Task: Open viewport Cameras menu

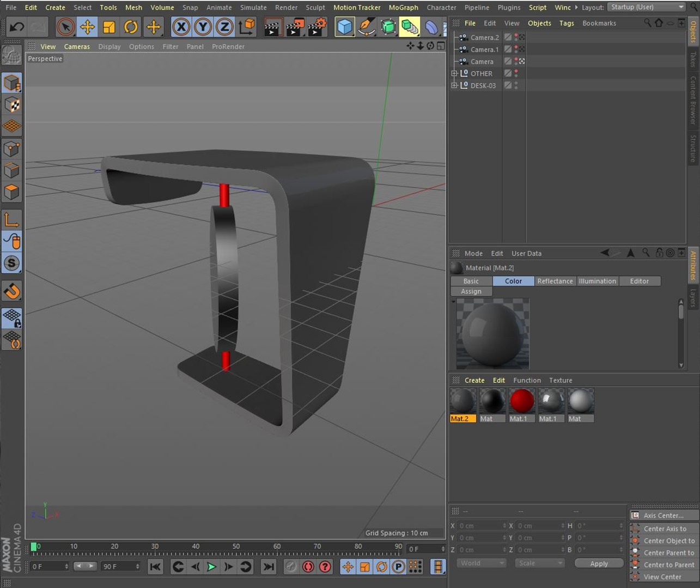Action: (77, 47)
